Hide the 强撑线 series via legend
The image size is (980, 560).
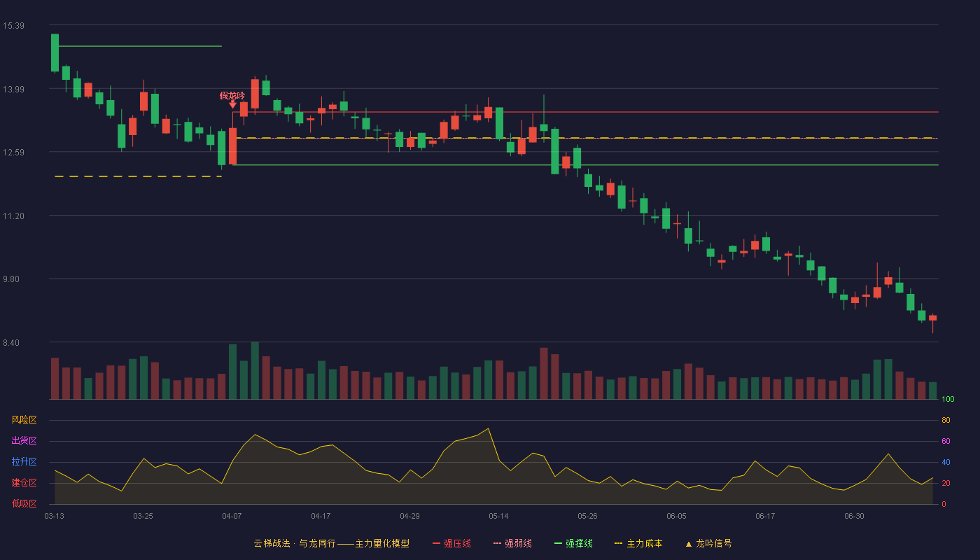click(x=573, y=543)
